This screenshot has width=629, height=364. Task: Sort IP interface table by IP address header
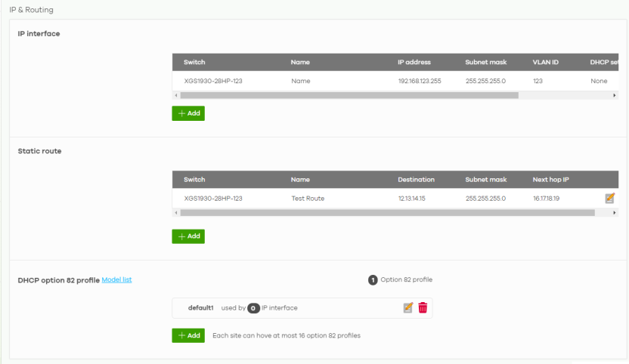pos(414,62)
